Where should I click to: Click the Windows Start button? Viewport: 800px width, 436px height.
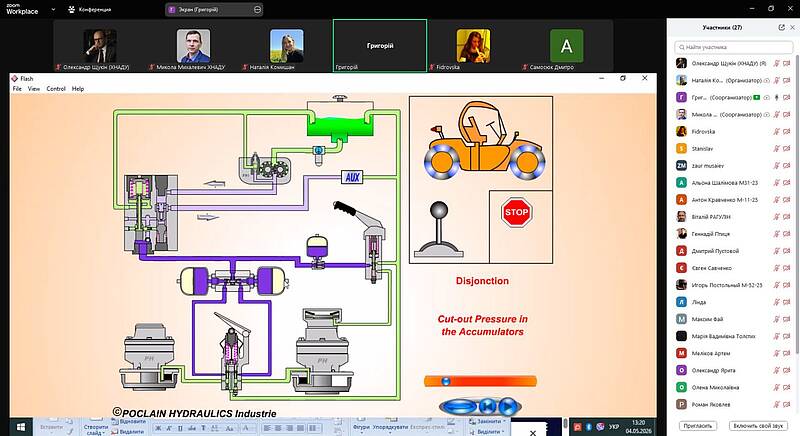tap(21, 427)
